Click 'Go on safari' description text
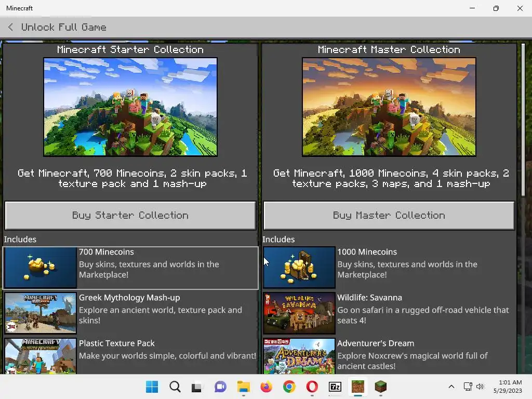This screenshot has height=399, width=532. point(423,315)
